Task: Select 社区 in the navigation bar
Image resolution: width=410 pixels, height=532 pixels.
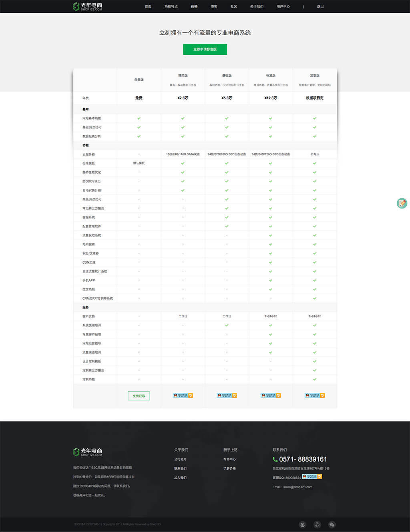Action: point(234,6)
